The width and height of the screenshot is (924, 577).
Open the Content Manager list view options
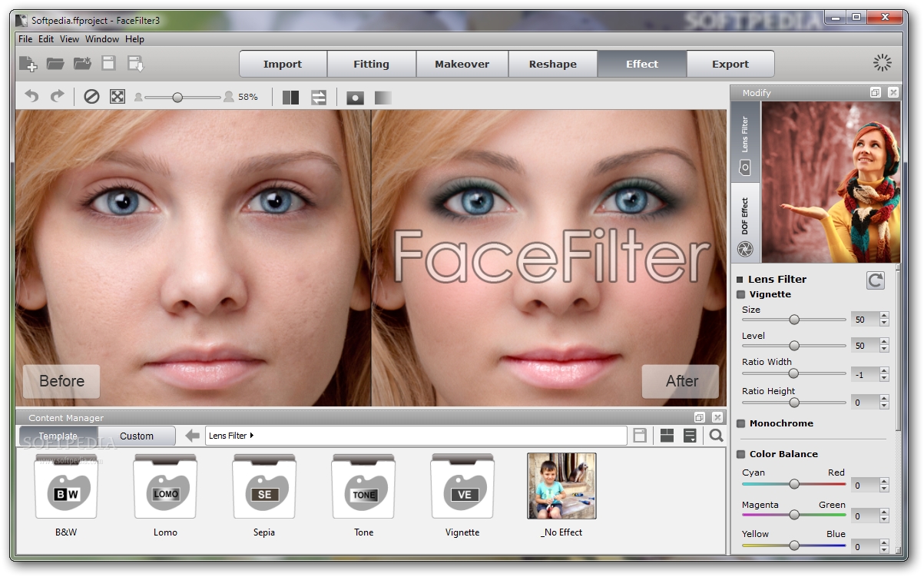click(690, 436)
